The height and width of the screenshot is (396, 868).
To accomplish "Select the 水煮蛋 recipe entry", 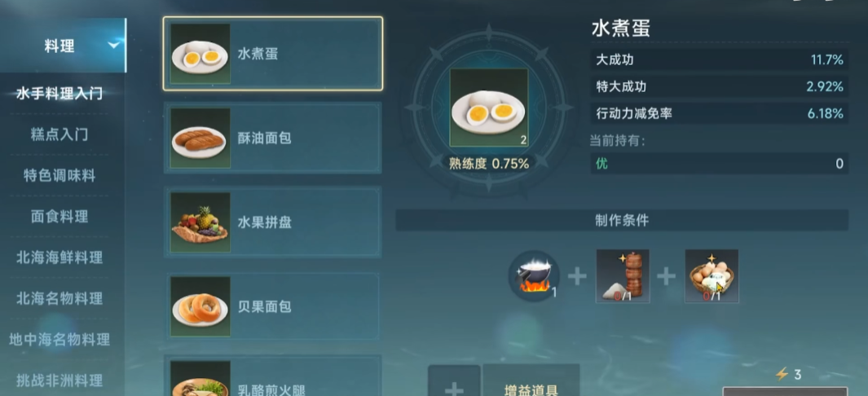I will (272, 54).
